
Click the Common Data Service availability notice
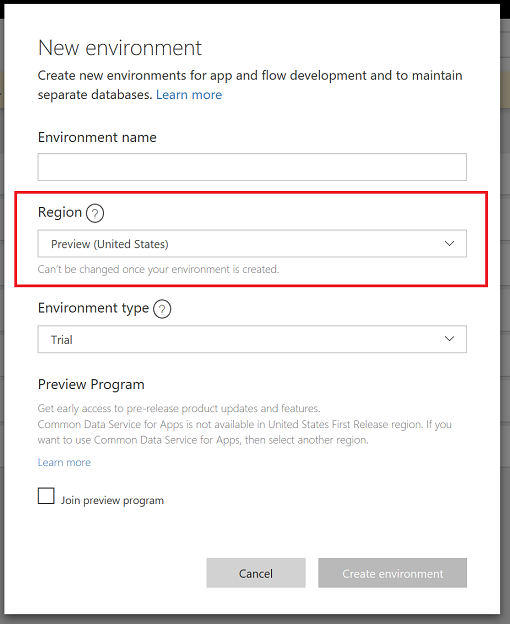click(245, 432)
